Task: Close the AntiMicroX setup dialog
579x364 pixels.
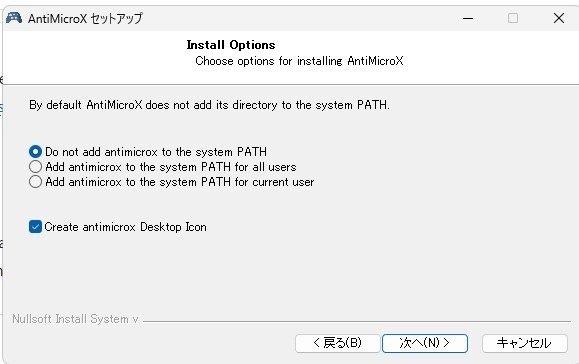Action: point(559,18)
